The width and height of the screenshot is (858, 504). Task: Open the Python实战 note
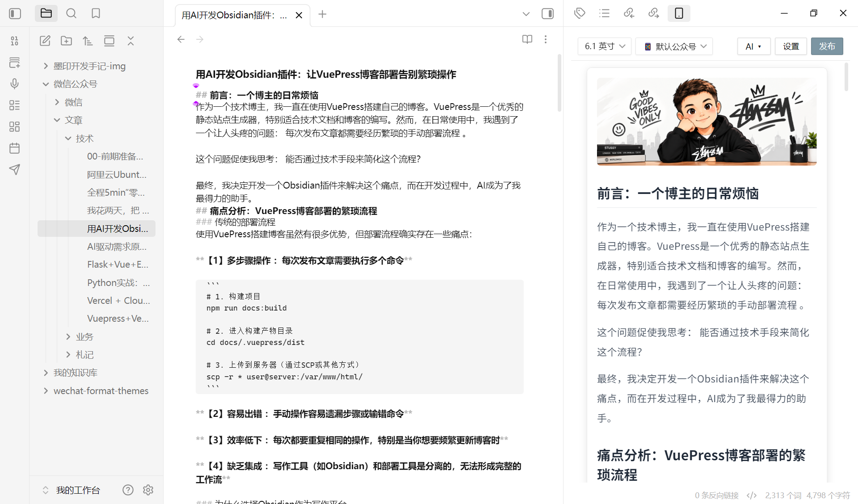118,283
